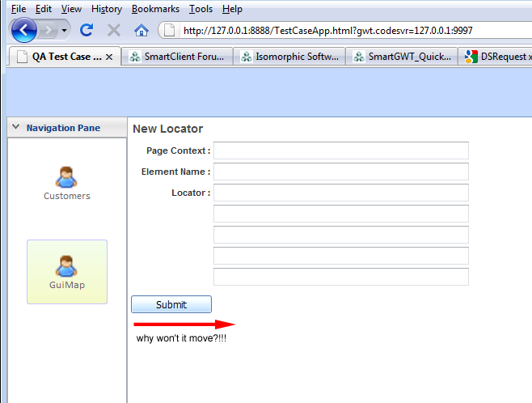Open the Tools menu

(x=201, y=9)
